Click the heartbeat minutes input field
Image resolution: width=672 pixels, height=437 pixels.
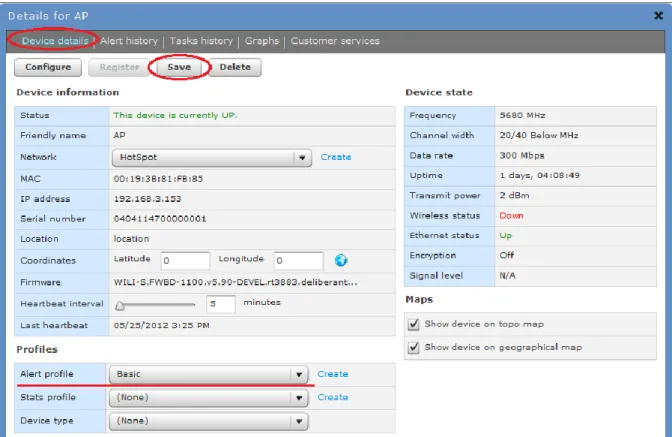point(221,304)
